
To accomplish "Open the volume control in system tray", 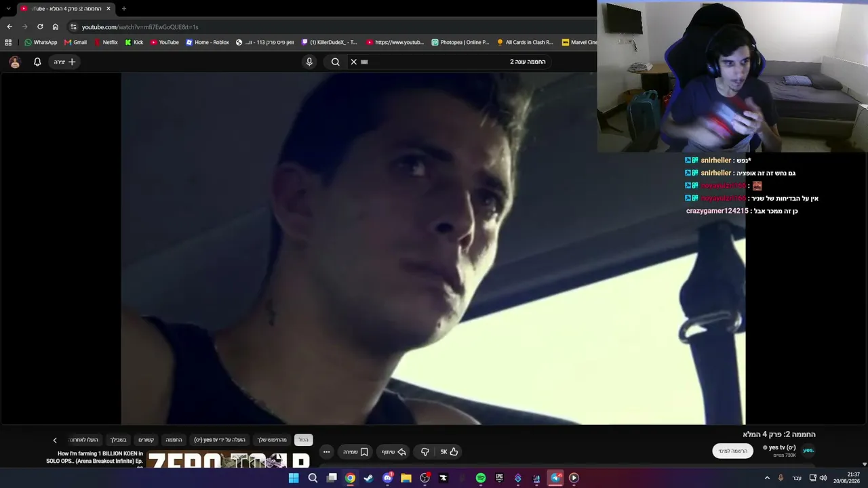I will (x=823, y=478).
